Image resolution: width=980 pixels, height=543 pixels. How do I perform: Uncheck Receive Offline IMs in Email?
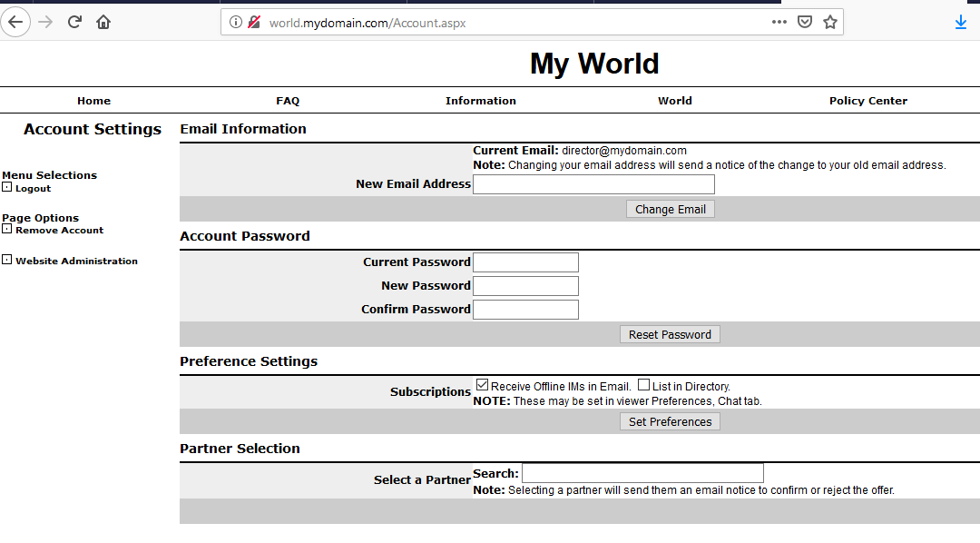[x=482, y=385]
